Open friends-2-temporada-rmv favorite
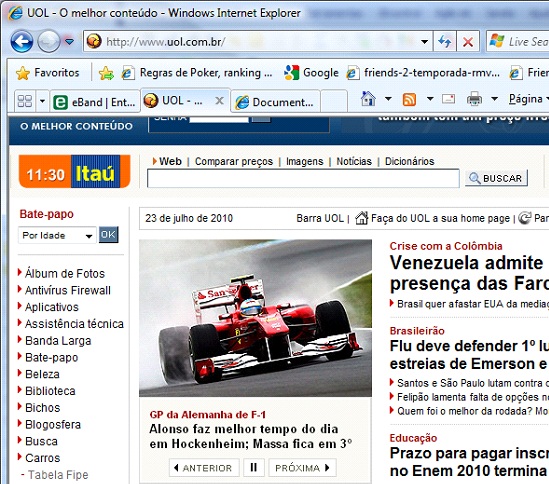This screenshot has width=549, height=484. (x=423, y=73)
